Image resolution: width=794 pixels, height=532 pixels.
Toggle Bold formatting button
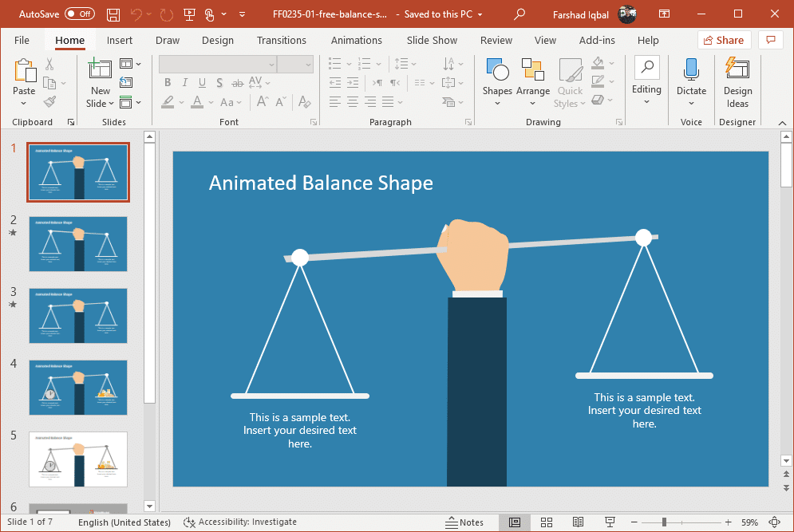pos(168,82)
